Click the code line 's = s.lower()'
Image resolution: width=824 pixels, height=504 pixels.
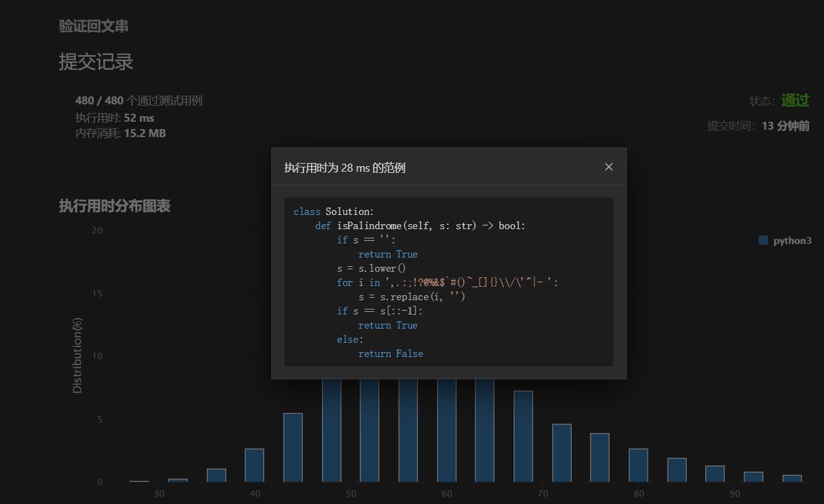coord(372,269)
